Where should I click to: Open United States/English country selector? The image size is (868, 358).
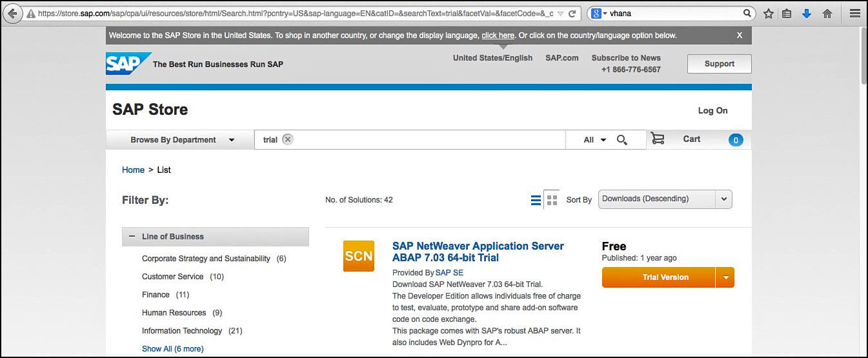[x=492, y=58]
